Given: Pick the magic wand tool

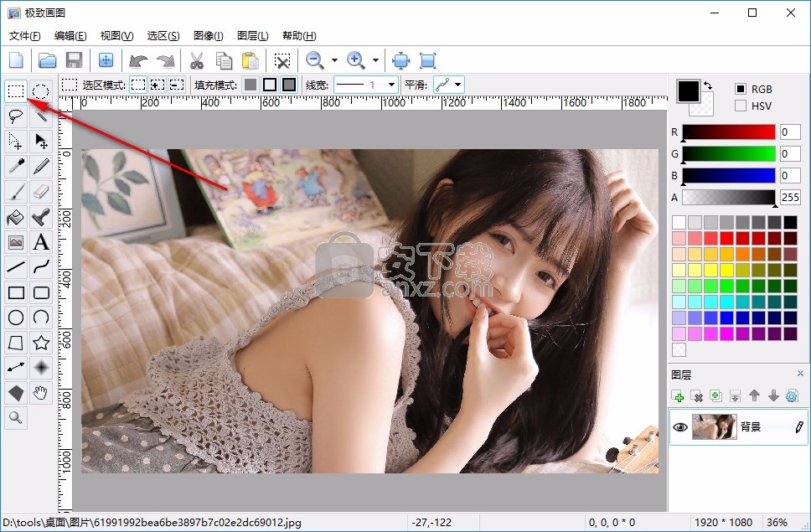Looking at the screenshot, I should pyautogui.click(x=41, y=116).
